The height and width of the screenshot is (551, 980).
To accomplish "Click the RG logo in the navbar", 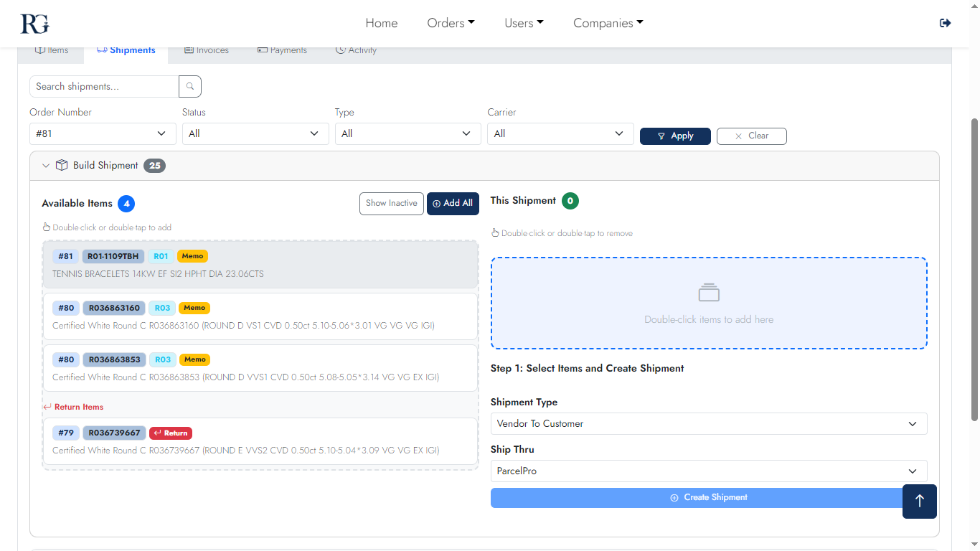I will pos(33,23).
